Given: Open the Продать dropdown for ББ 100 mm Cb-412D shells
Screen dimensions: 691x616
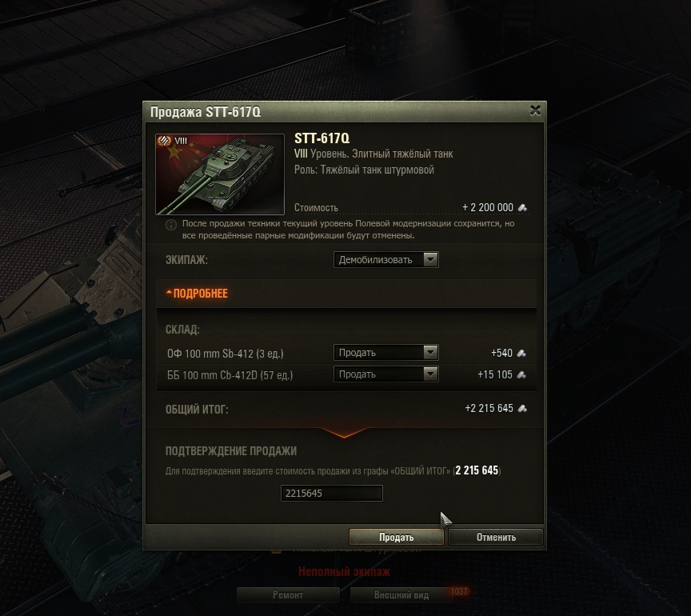Looking at the screenshot, I should click(386, 374).
